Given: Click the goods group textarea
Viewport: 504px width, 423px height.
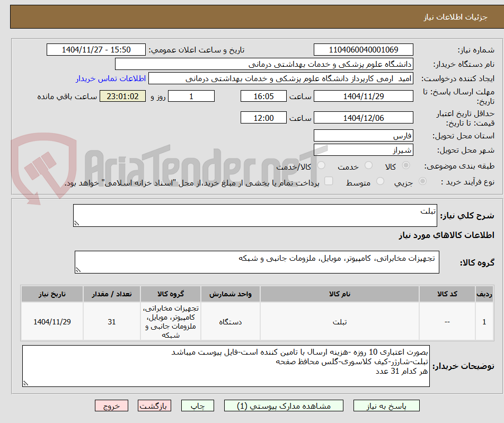Looking at the screenshot, I should tap(257, 262).
